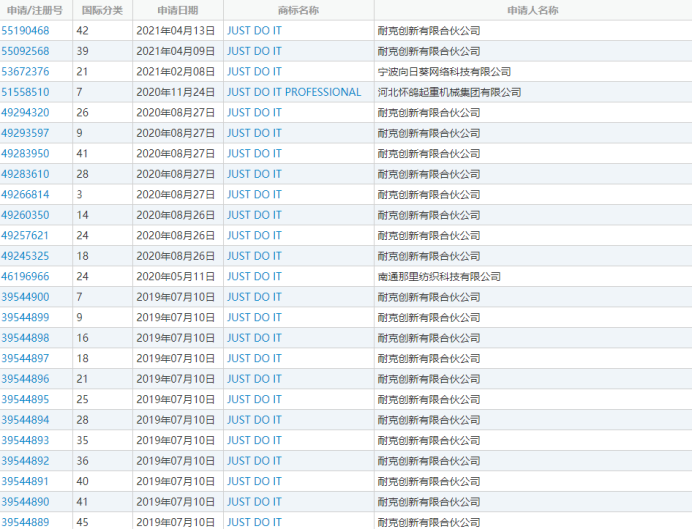This screenshot has width=692, height=529.
Task: Open registration number 39544890 link
Action: tap(25, 502)
